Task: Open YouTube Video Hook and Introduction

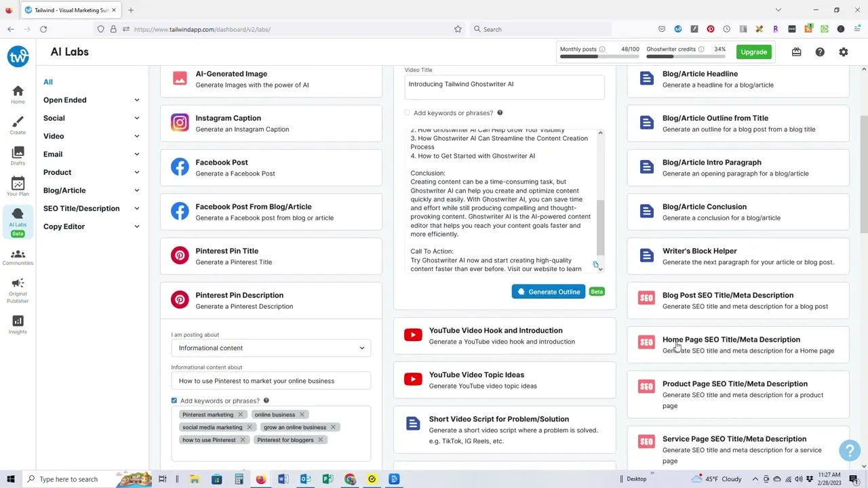Action: pos(505,335)
